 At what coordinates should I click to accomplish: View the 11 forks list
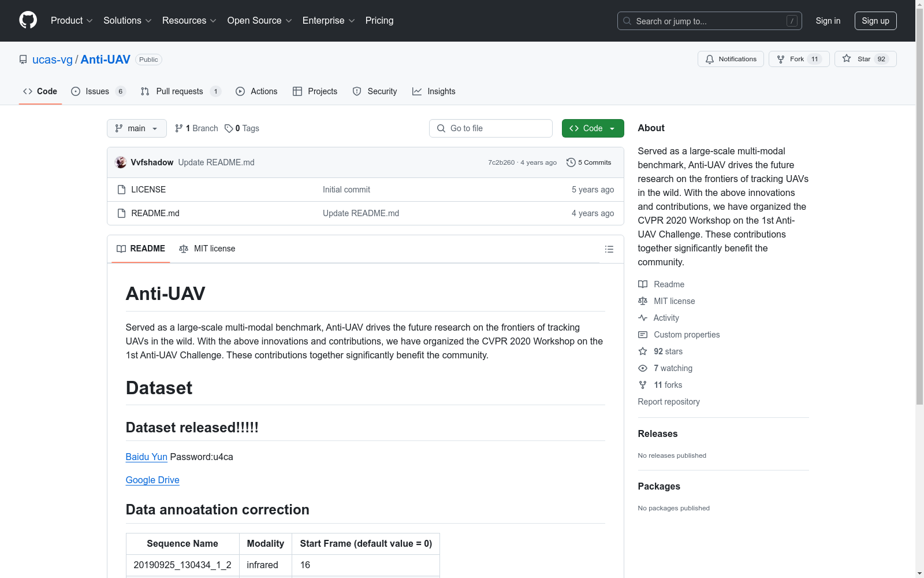point(660,385)
